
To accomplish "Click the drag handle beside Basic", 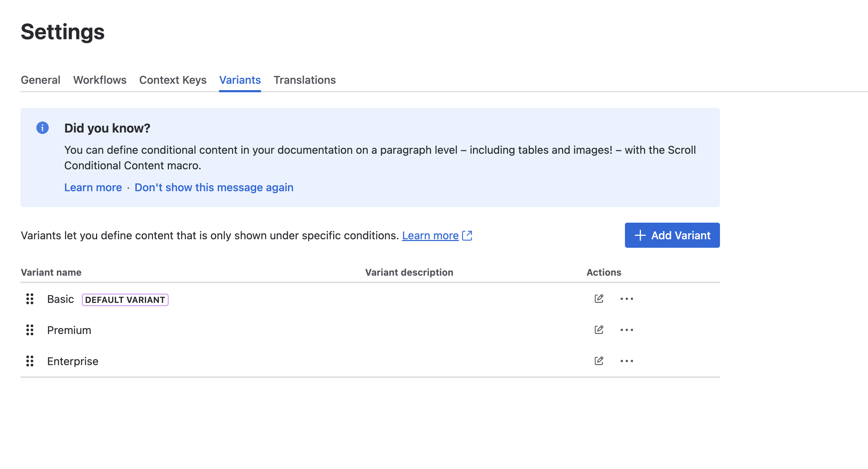I will click(30, 299).
